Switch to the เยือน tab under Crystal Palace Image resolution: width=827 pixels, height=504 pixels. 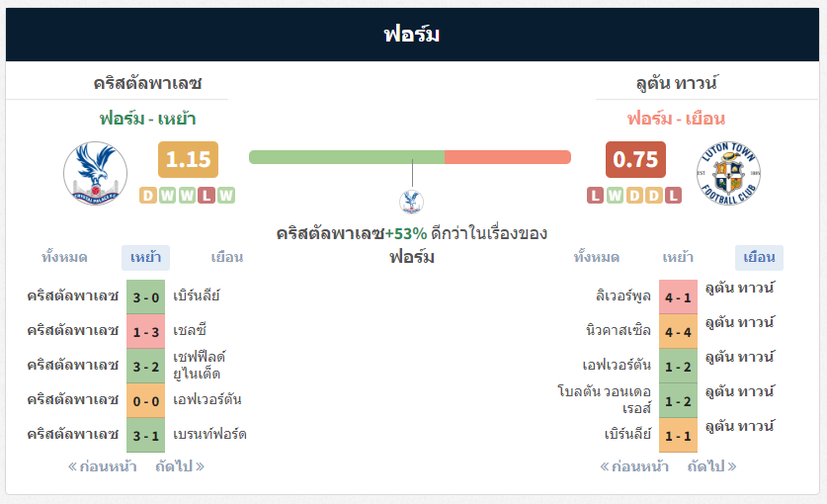coord(227,258)
